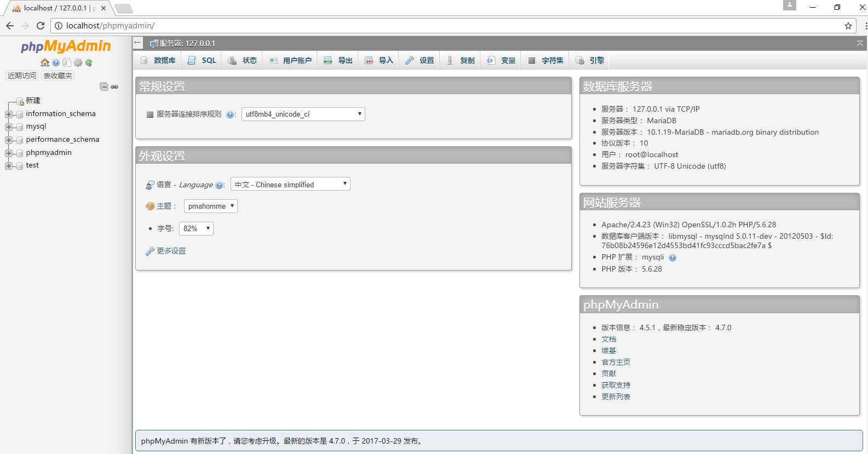This screenshot has width=868, height=454.
Task: Click the server icon in breadcrumb
Action: tap(154, 43)
